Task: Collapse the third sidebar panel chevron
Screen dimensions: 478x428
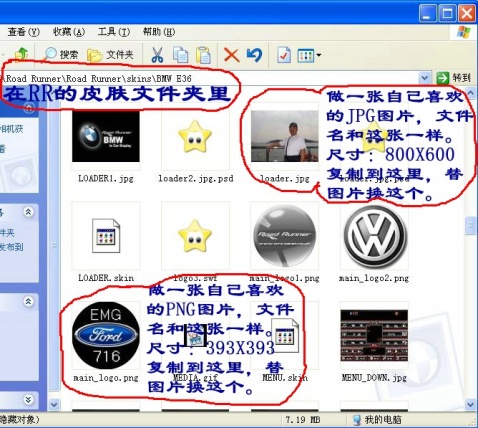Action: click(28, 301)
